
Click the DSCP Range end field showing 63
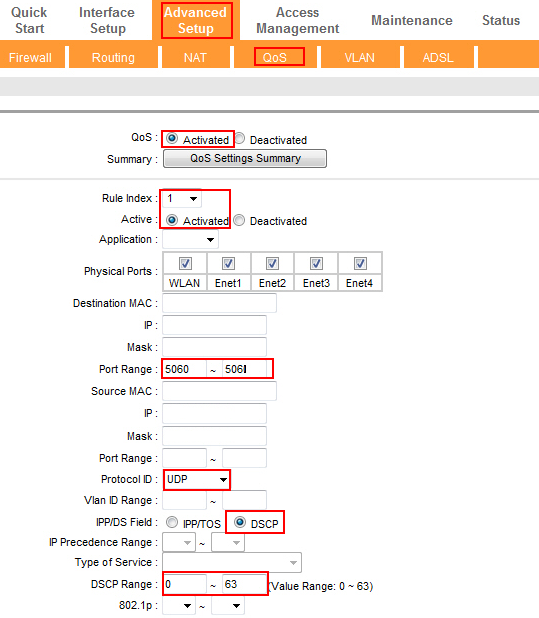point(244,584)
